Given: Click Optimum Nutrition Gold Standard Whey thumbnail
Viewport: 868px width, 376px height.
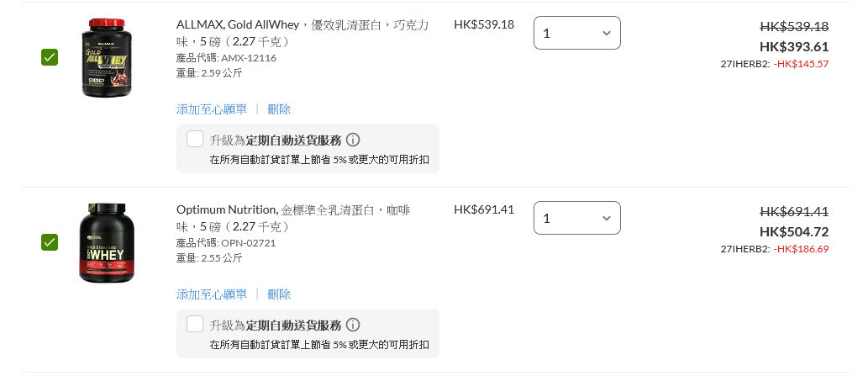Looking at the screenshot, I should 107,242.
